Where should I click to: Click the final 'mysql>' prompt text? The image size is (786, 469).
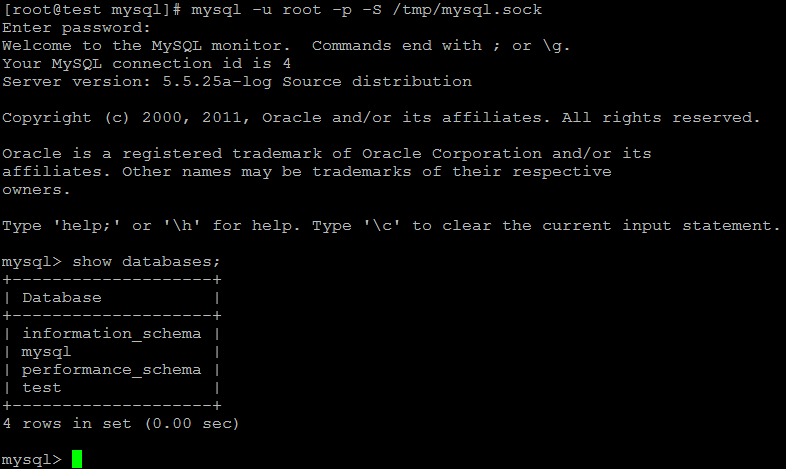pos(31,460)
